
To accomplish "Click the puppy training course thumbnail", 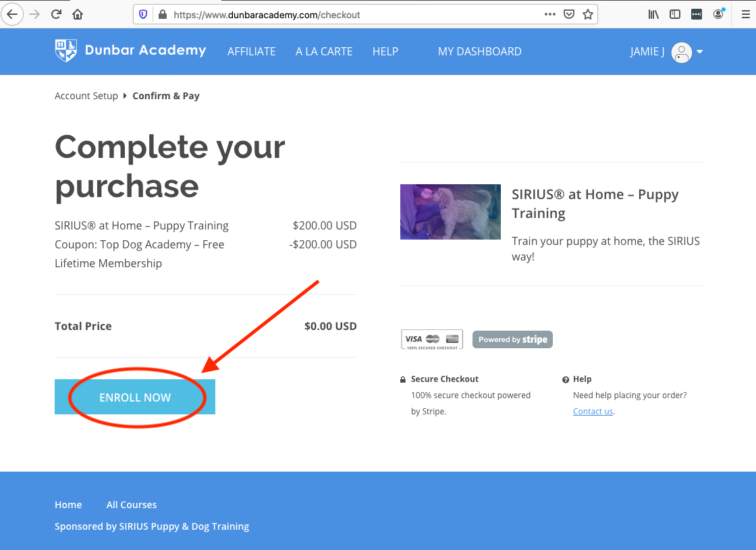I will pos(450,212).
